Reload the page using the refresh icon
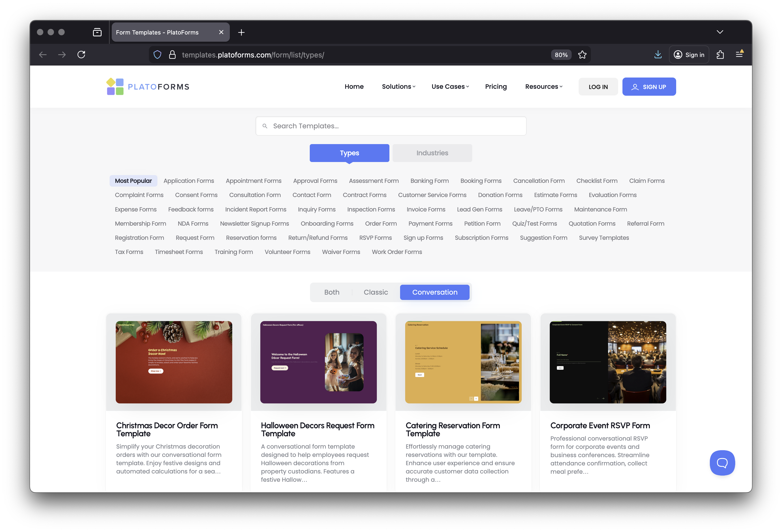The height and width of the screenshot is (532, 782). tap(81, 54)
